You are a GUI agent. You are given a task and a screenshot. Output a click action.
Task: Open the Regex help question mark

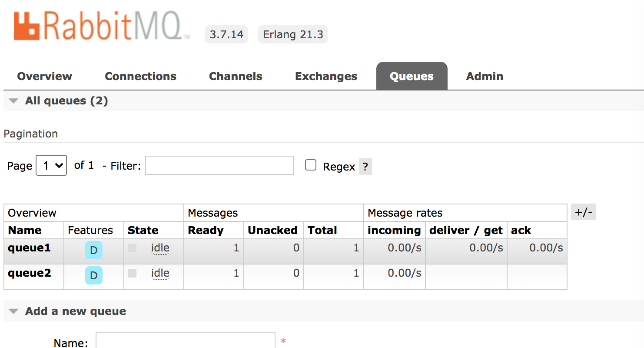click(x=365, y=167)
